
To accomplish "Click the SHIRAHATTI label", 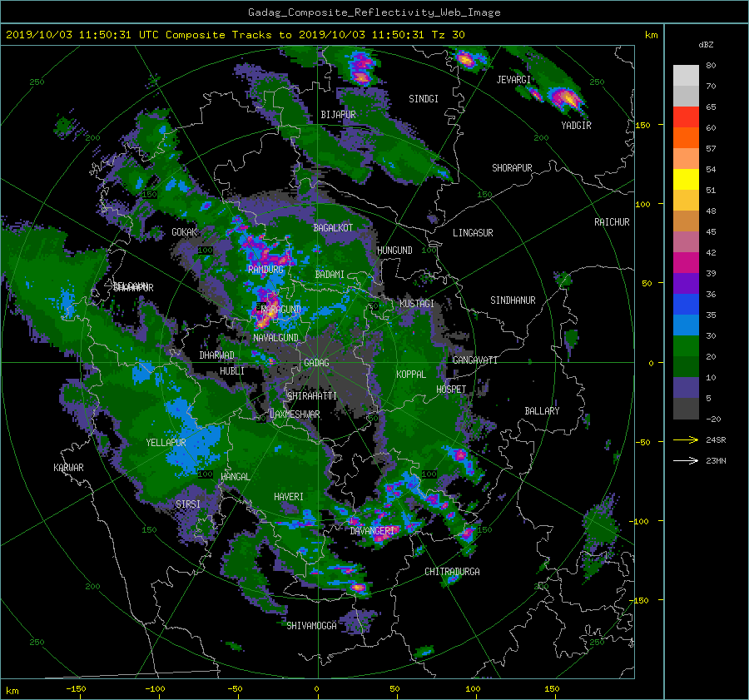I will (x=312, y=396).
